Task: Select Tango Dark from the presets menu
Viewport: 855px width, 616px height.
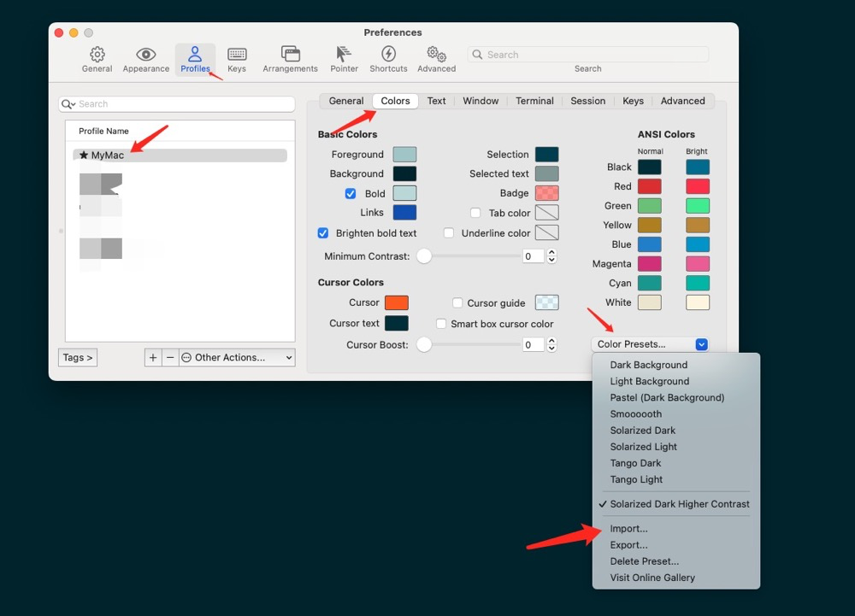Action: 635,463
